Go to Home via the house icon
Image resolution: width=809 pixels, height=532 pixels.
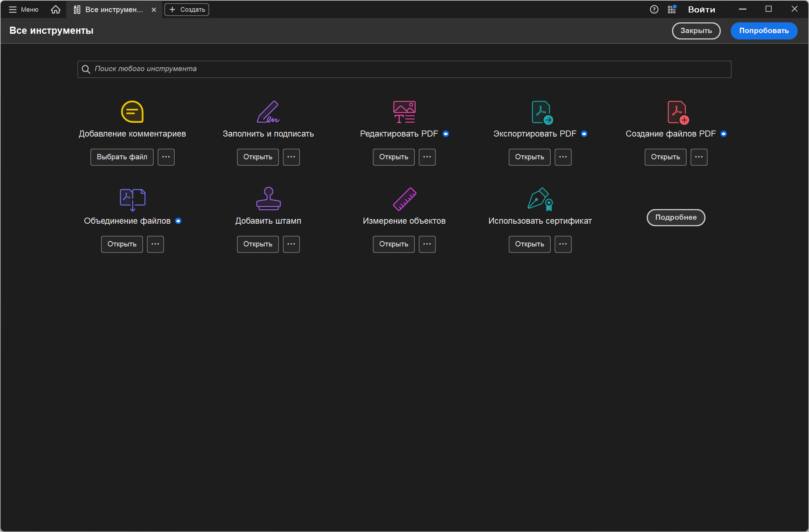pos(55,10)
